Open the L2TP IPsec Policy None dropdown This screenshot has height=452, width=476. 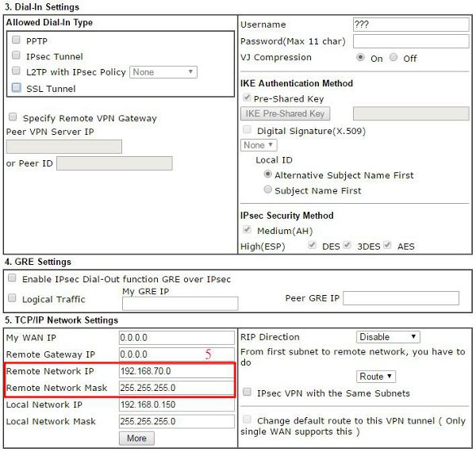click(163, 72)
